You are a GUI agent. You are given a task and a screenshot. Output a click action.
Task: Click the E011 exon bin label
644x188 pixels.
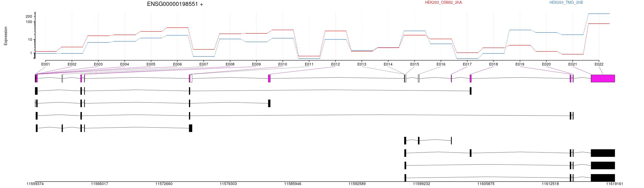point(309,64)
